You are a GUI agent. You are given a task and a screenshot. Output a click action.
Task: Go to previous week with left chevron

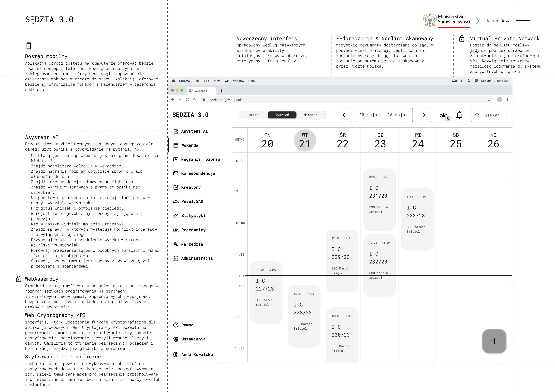[x=344, y=115]
